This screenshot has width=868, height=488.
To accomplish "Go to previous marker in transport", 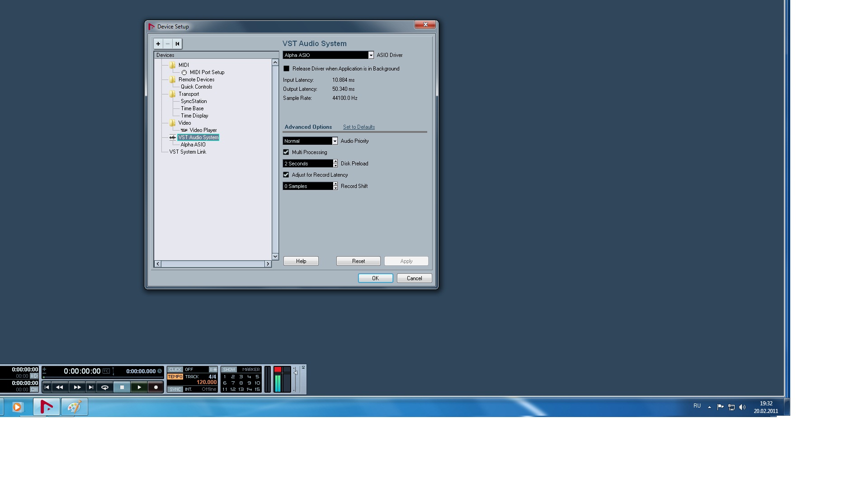I will click(x=47, y=387).
